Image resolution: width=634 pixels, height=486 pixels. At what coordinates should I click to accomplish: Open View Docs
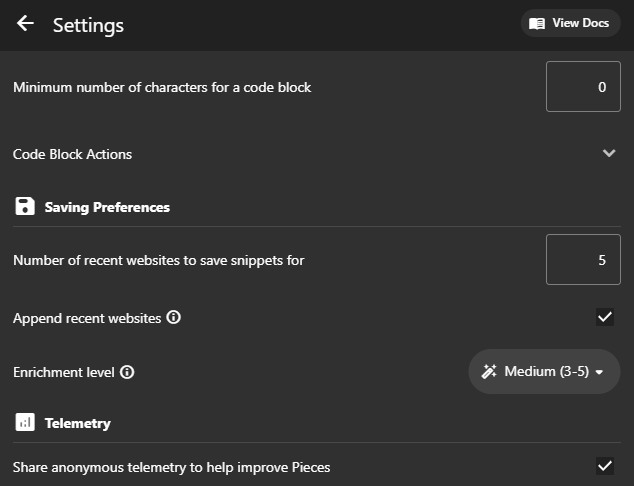click(570, 23)
